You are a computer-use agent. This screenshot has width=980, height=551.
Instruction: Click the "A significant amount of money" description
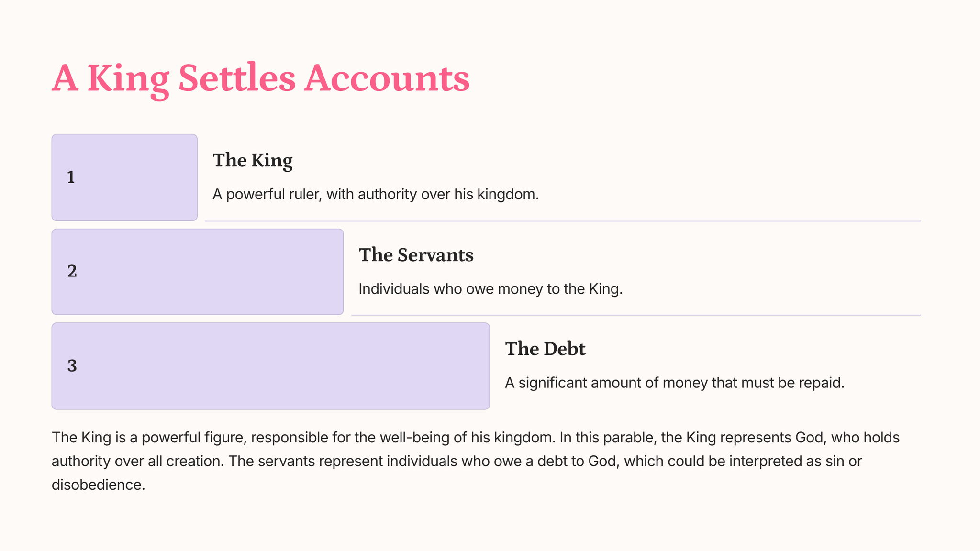click(674, 383)
